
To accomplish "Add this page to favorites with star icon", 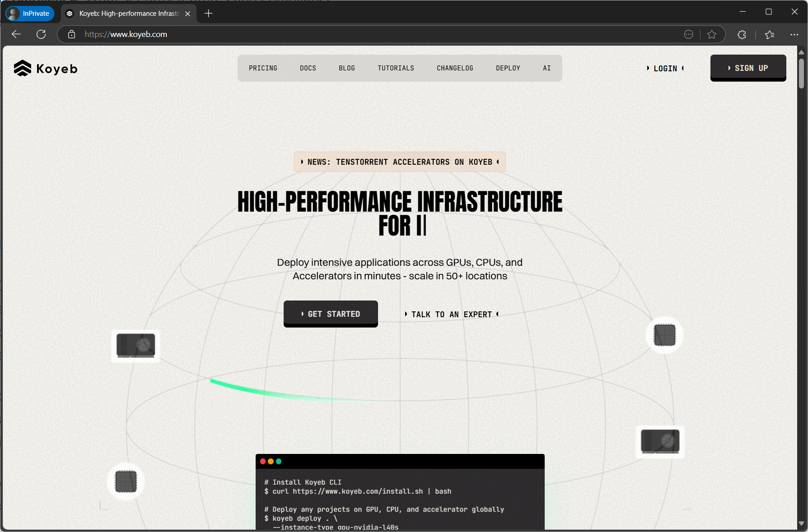I will point(712,34).
